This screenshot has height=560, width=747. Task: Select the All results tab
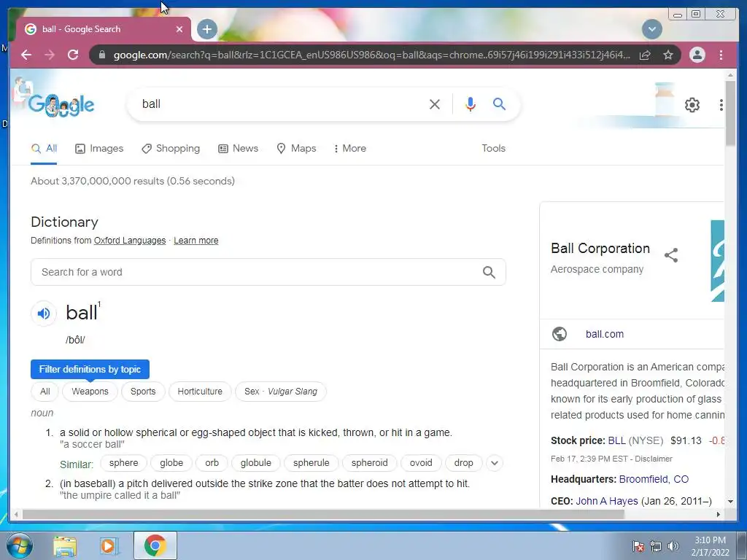tap(44, 148)
